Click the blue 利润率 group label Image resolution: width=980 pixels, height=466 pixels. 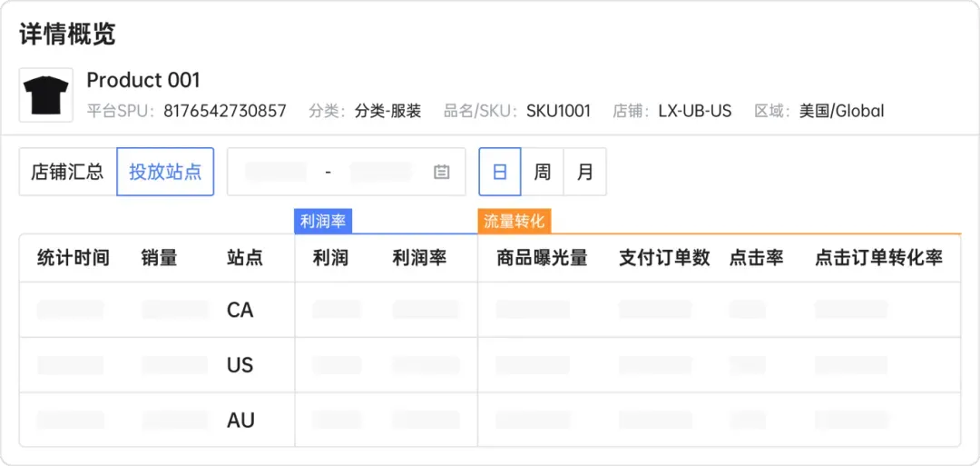tap(323, 222)
